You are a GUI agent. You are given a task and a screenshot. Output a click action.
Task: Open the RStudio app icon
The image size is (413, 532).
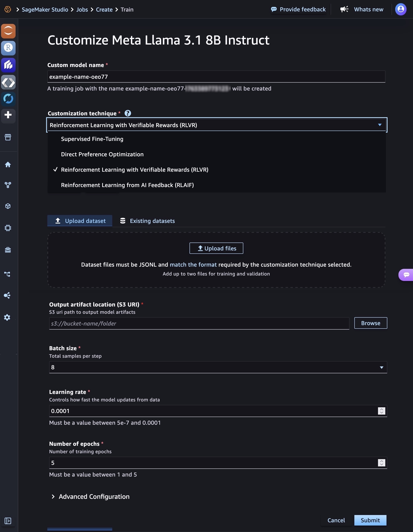[x=8, y=48]
